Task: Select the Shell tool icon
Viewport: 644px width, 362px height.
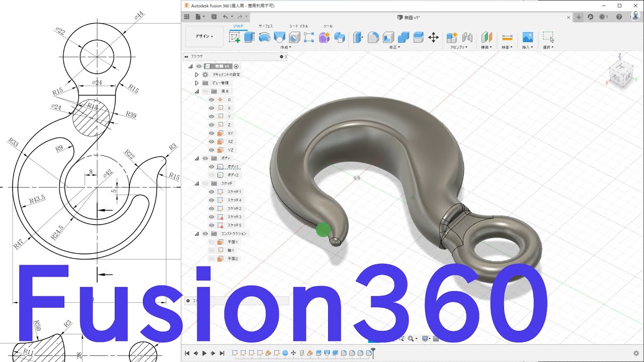Action: click(x=388, y=37)
